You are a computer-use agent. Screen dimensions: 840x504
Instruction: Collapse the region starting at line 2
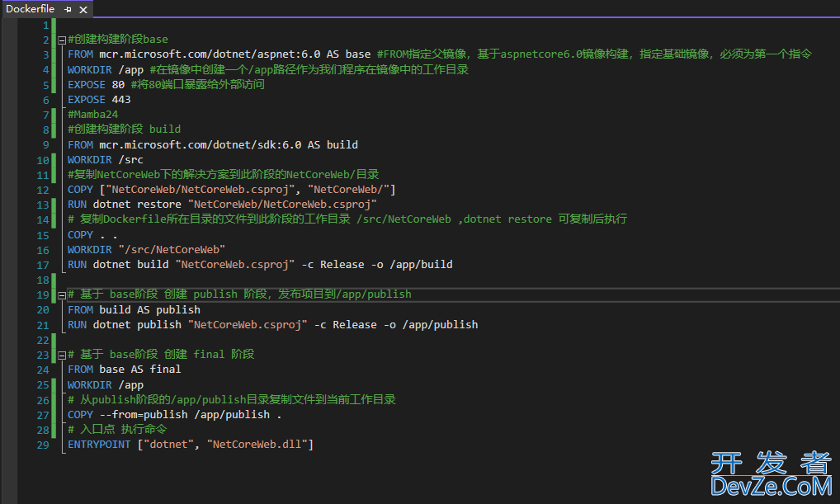coord(62,40)
